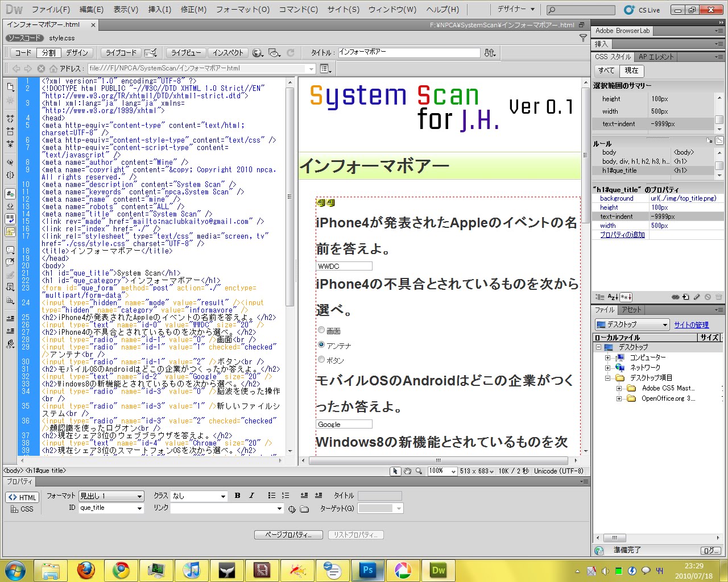Open the browse for link folder icon
This screenshot has width=728, height=582.
(304, 509)
